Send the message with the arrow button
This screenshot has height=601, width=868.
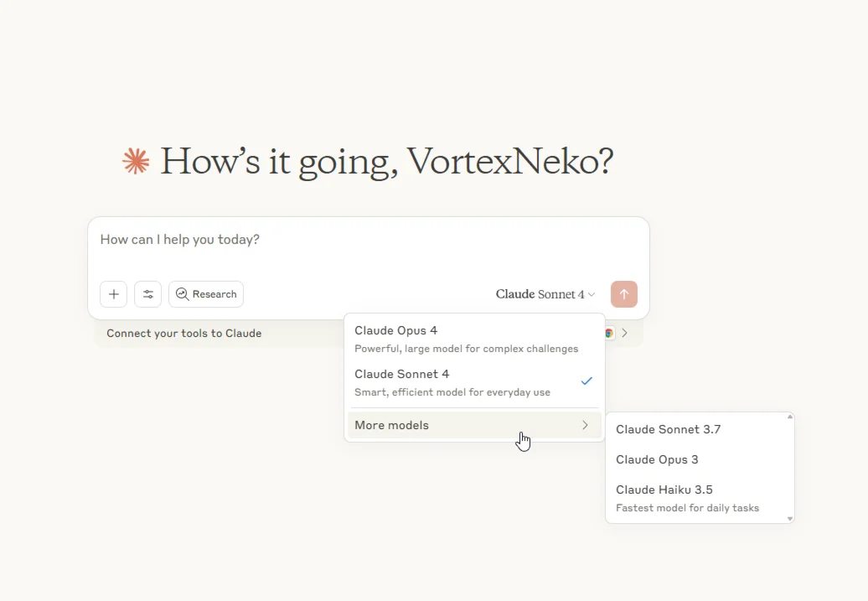tap(624, 294)
